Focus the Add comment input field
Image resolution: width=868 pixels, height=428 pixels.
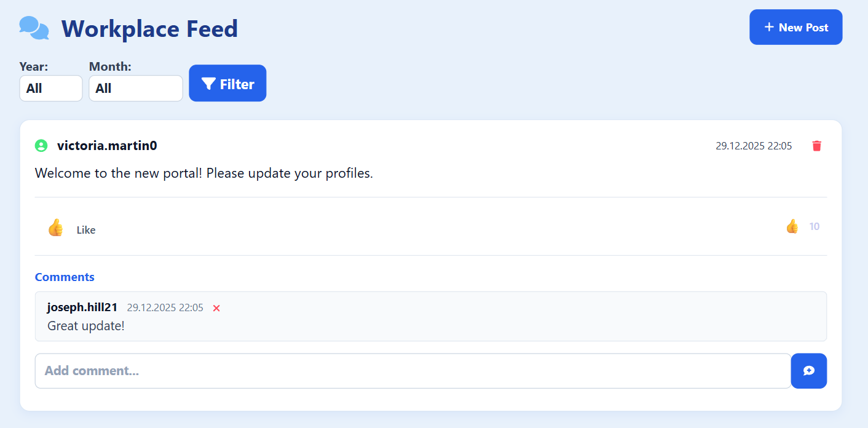click(x=413, y=371)
